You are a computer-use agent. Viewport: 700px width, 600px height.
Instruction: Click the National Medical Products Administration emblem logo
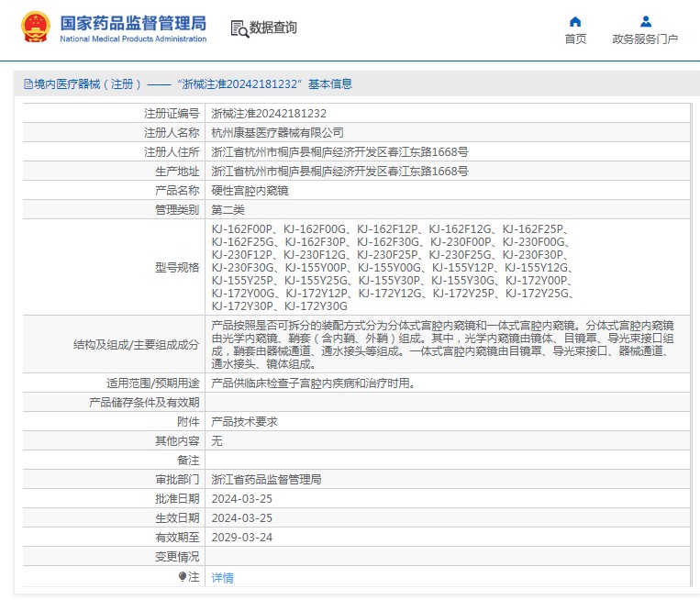point(36,28)
